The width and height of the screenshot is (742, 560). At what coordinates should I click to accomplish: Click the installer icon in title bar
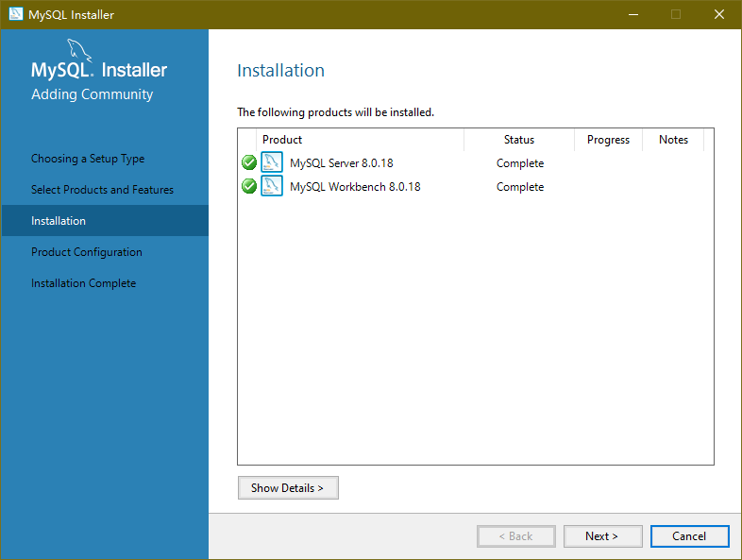(16, 14)
